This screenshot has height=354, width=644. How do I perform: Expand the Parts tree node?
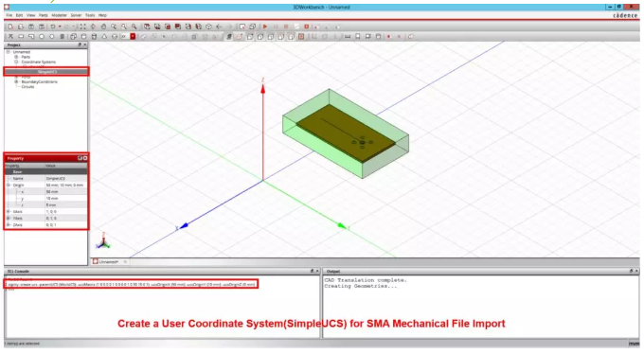coord(16,57)
